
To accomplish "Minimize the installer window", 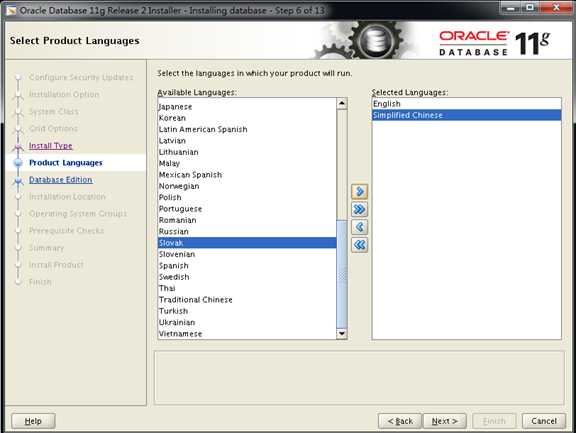I will click(511, 8).
